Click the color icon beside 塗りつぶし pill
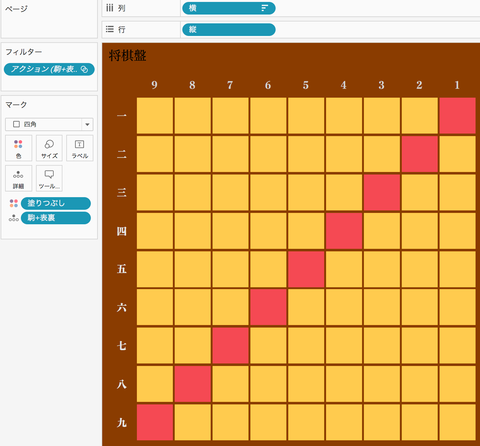480x446 pixels. pyautogui.click(x=14, y=203)
